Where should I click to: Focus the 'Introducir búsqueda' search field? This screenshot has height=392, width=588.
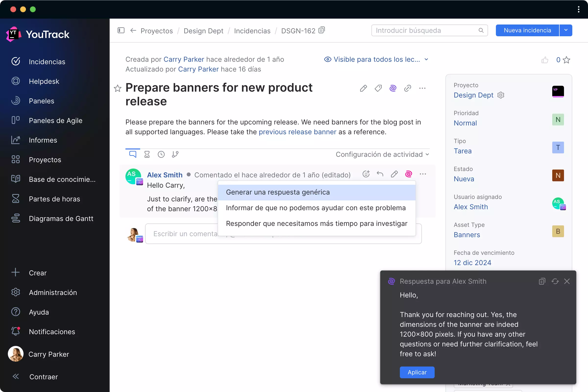pyautogui.click(x=425, y=30)
